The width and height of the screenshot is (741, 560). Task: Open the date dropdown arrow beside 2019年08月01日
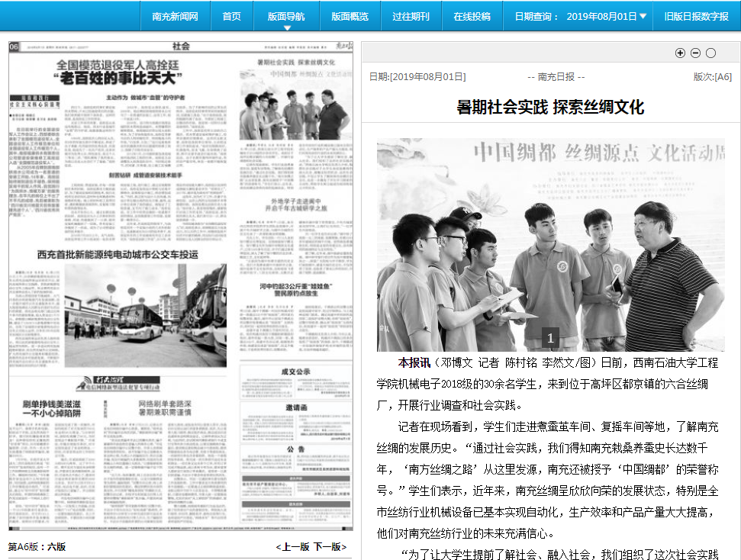643,16
